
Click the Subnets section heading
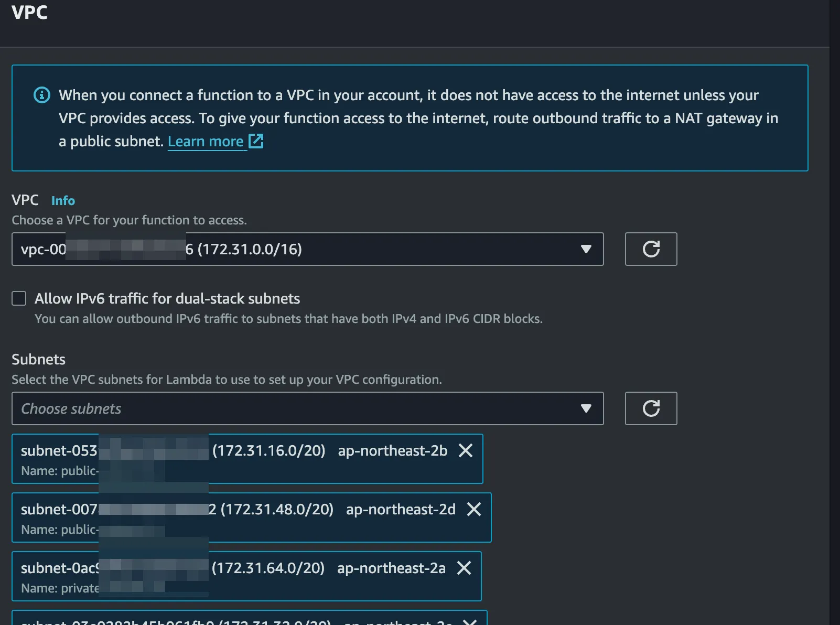point(38,359)
